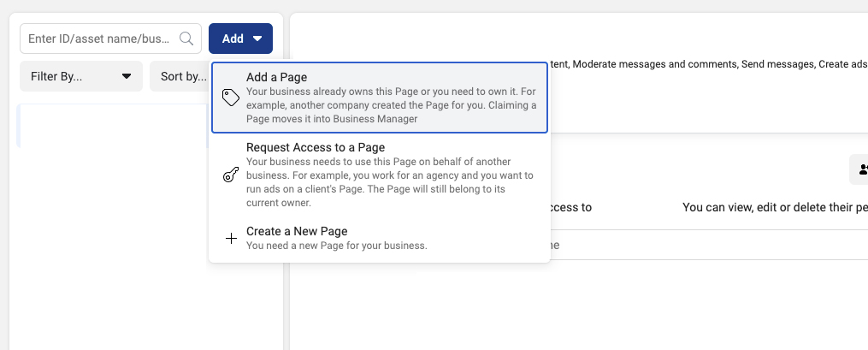This screenshot has height=350, width=868.
Task: Click the people icon button at right edge
Action: pyautogui.click(x=859, y=169)
